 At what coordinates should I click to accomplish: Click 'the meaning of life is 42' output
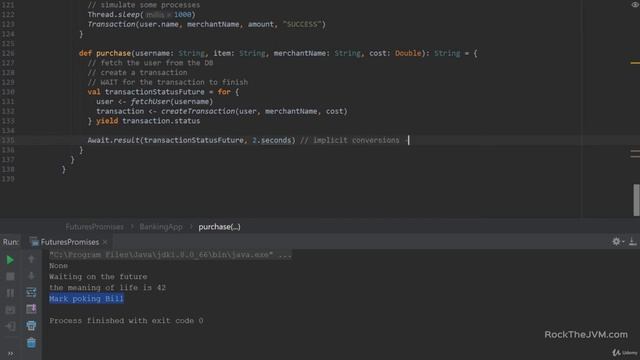point(107,288)
